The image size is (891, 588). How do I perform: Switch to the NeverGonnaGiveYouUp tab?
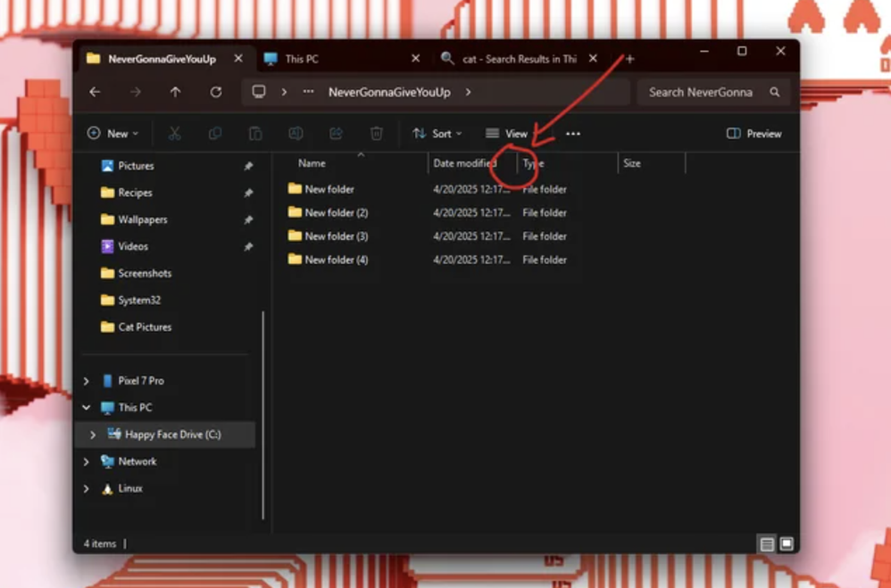(x=162, y=59)
